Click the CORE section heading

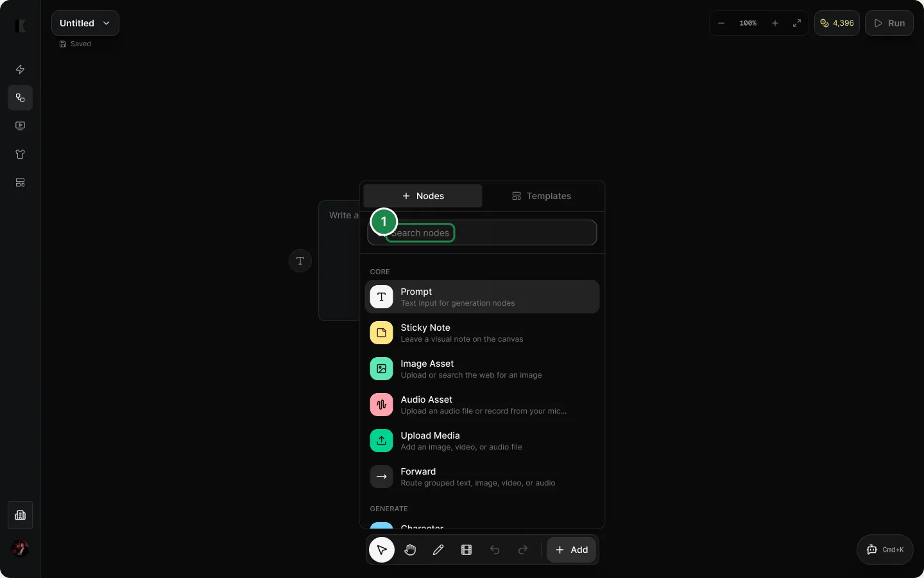tap(380, 272)
